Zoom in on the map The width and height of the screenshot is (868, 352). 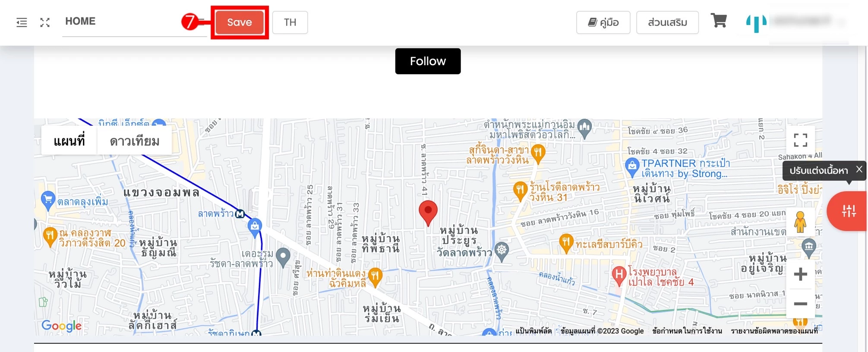(800, 274)
